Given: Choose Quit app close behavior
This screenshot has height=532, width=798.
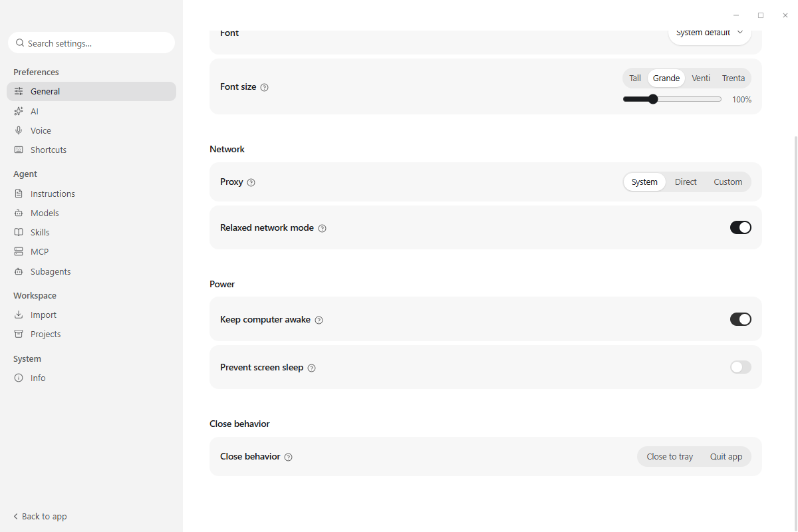Looking at the screenshot, I should click(726, 456).
